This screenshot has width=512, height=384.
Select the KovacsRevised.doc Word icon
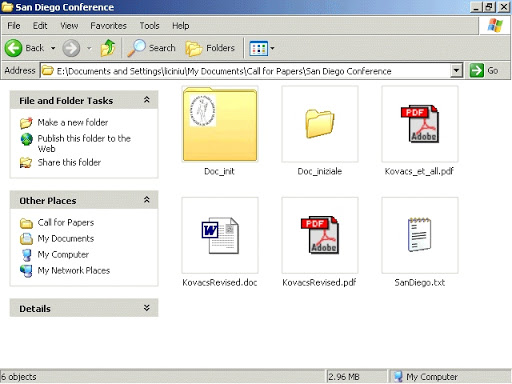[x=220, y=235]
